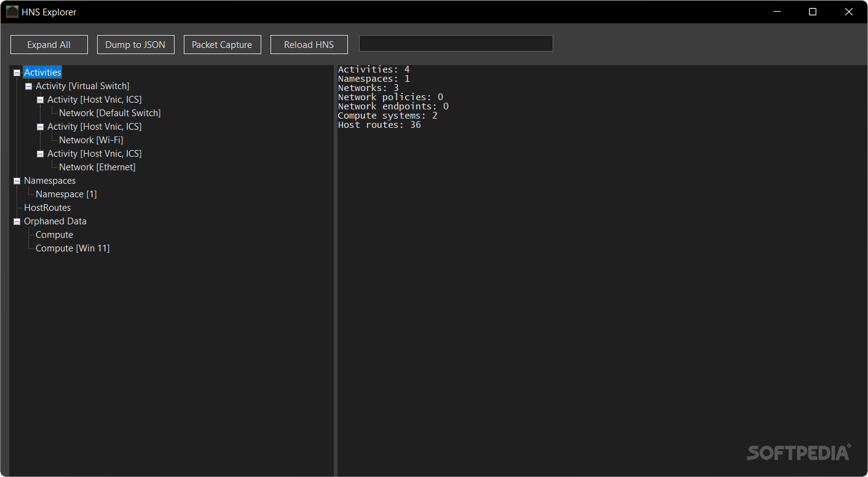Start Packet Capture
The height and width of the screenshot is (477, 868).
222,44
